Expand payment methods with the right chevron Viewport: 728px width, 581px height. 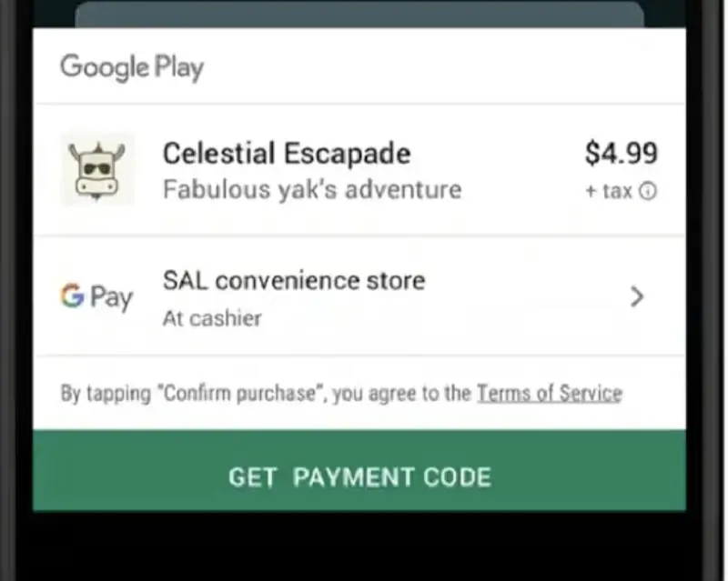point(638,297)
